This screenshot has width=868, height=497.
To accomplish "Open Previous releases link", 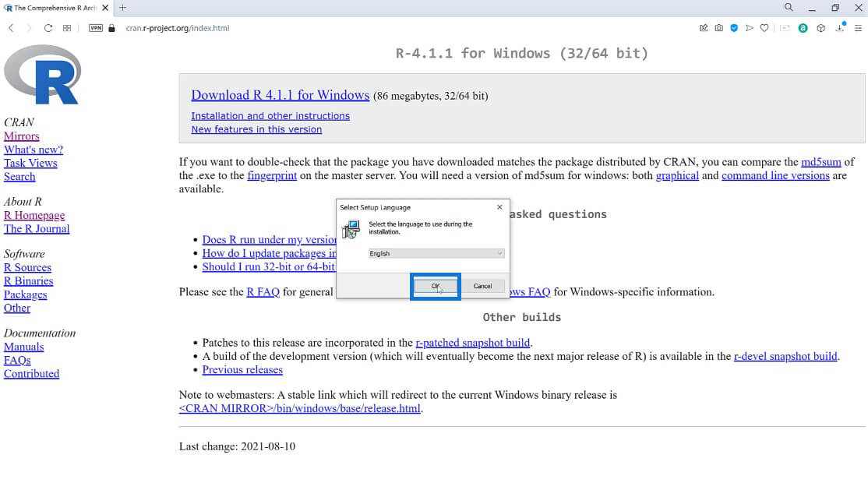I will pos(242,370).
